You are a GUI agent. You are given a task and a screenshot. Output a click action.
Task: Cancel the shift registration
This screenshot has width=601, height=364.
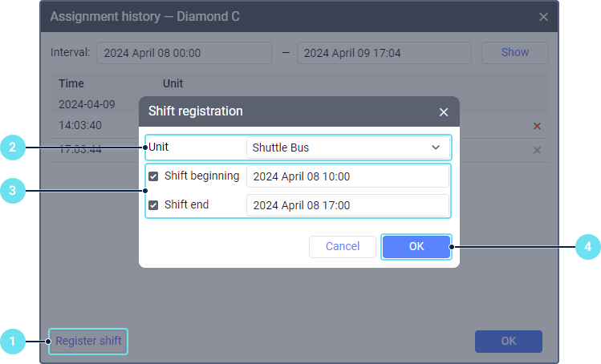click(x=343, y=247)
